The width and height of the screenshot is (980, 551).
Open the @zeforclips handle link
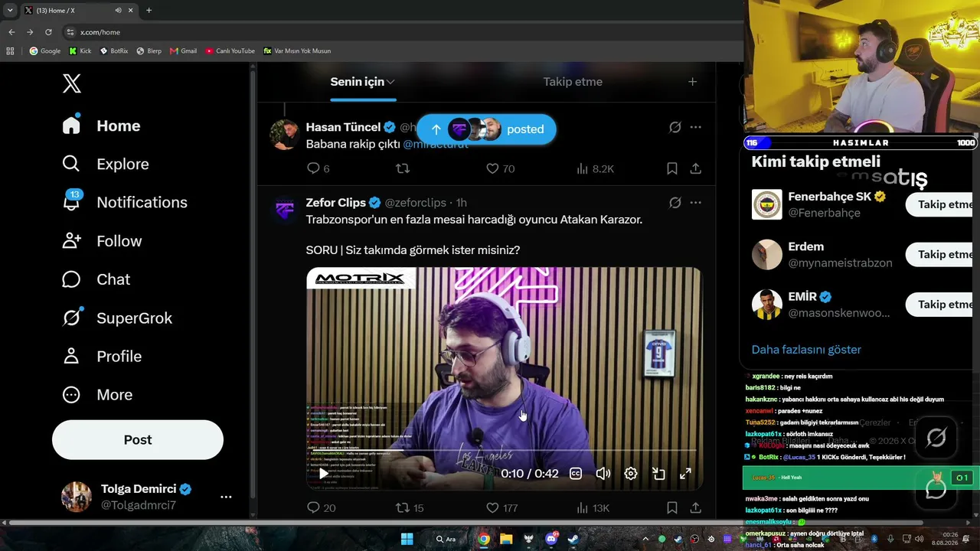[x=415, y=203]
